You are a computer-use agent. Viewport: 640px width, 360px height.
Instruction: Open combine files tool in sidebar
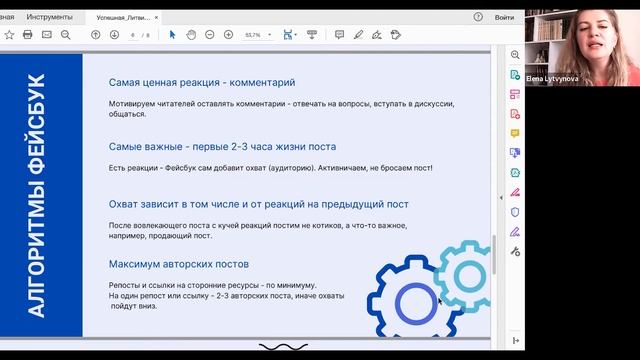515,153
